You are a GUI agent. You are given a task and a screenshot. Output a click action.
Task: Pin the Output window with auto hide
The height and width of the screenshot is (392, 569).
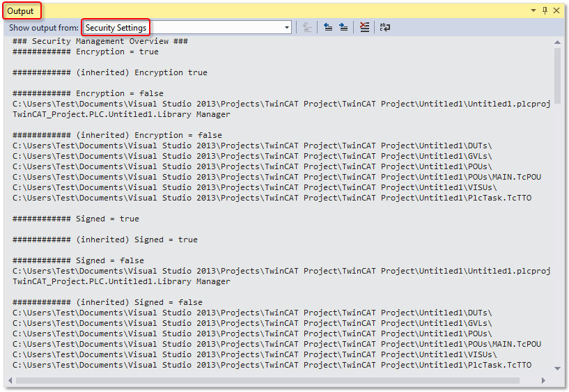(x=545, y=10)
